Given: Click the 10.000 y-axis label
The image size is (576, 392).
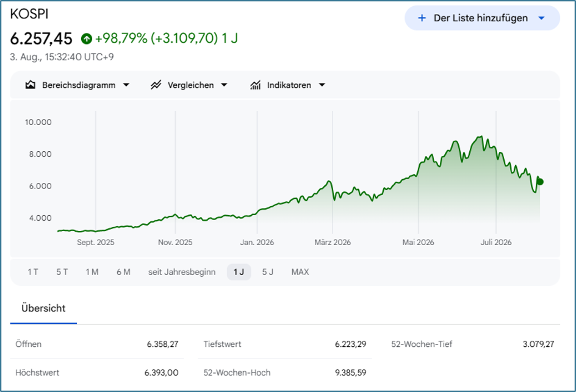Looking at the screenshot, I should coord(38,122).
